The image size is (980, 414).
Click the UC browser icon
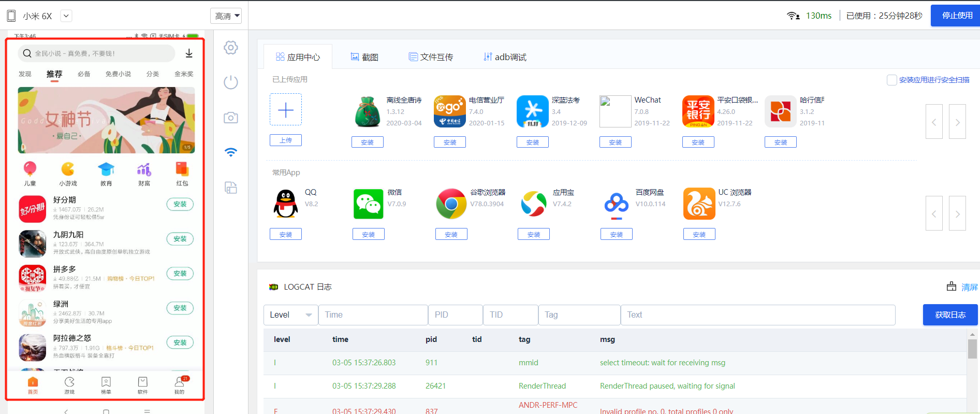pyautogui.click(x=699, y=204)
